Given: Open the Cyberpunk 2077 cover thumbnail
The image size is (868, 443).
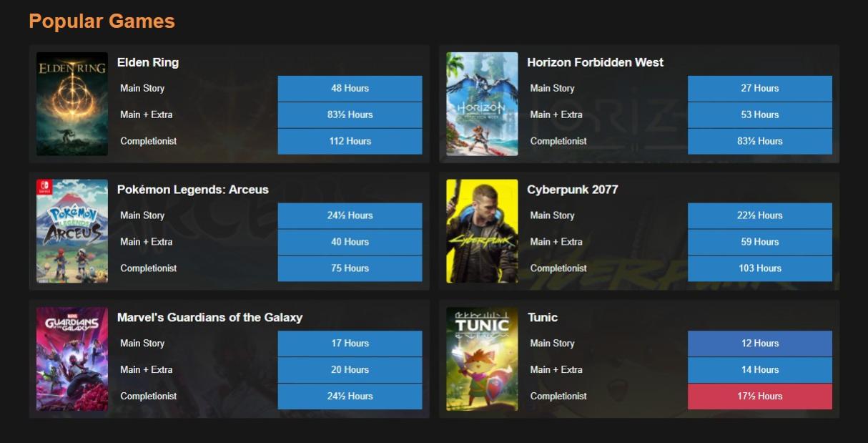Looking at the screenshot, I should (x=482, y=231).
